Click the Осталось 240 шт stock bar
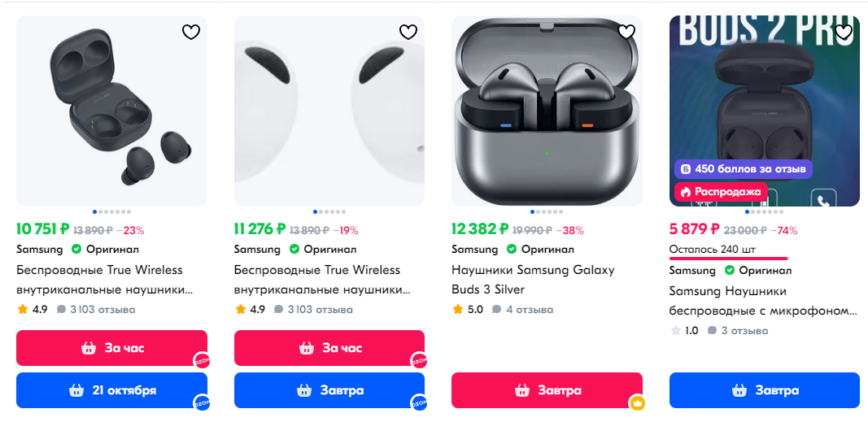The width and height of the screenshot is (868, 422). (x=728, y=258)
